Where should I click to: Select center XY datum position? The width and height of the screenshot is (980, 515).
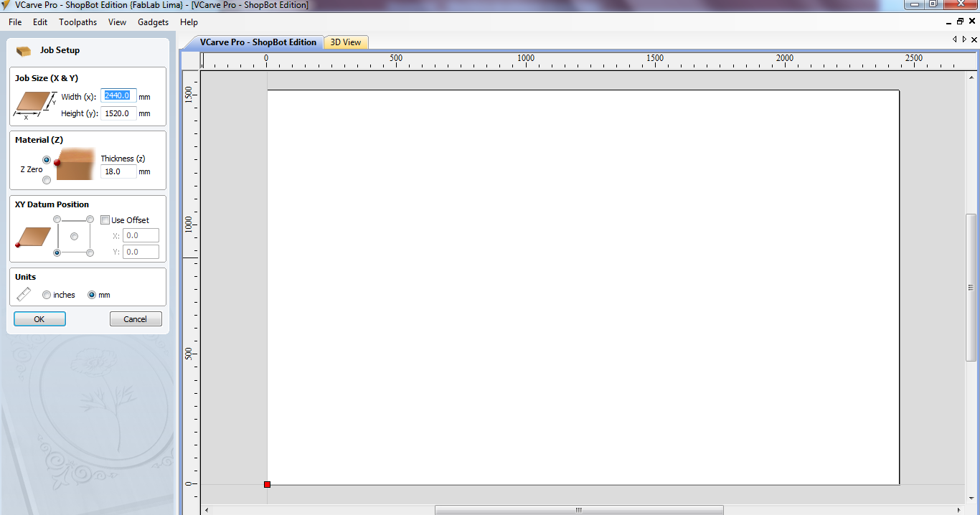74,236
